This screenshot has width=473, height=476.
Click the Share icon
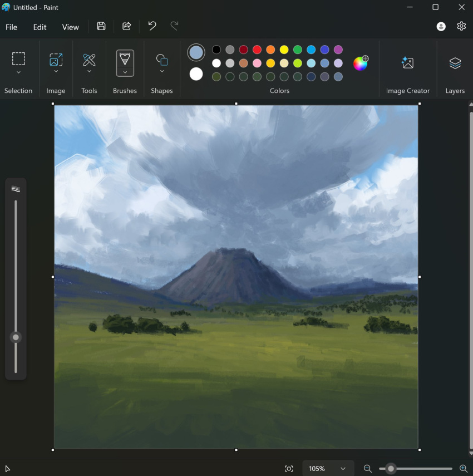point(126,26)
